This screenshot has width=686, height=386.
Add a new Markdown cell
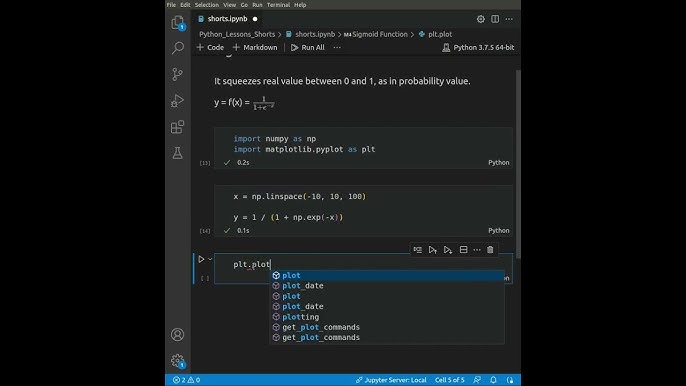tap(255, 47)
